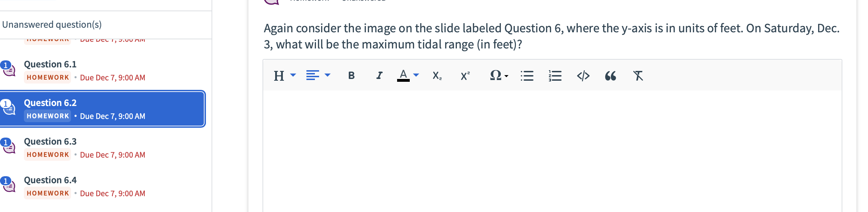
Task: Insert a code block
Action: (x=584, y=75)
